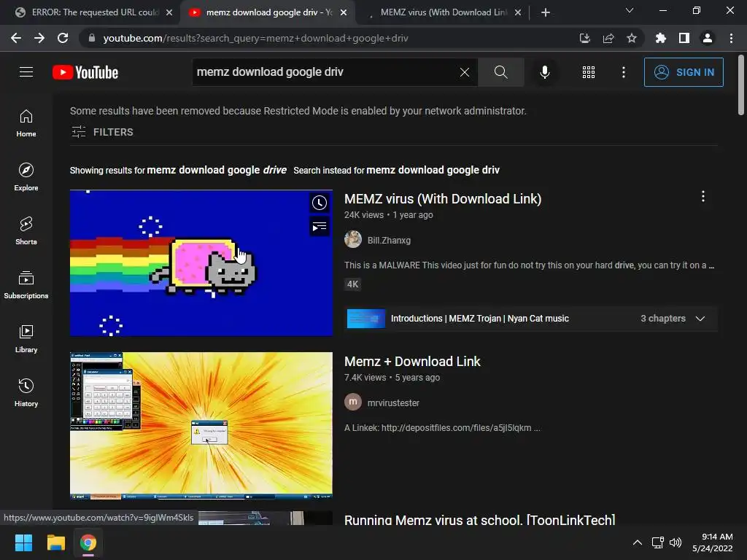This screenshot has width=747, height=560.
Task: Start voice search with the microphone
Action: click(x=544, y=72)
